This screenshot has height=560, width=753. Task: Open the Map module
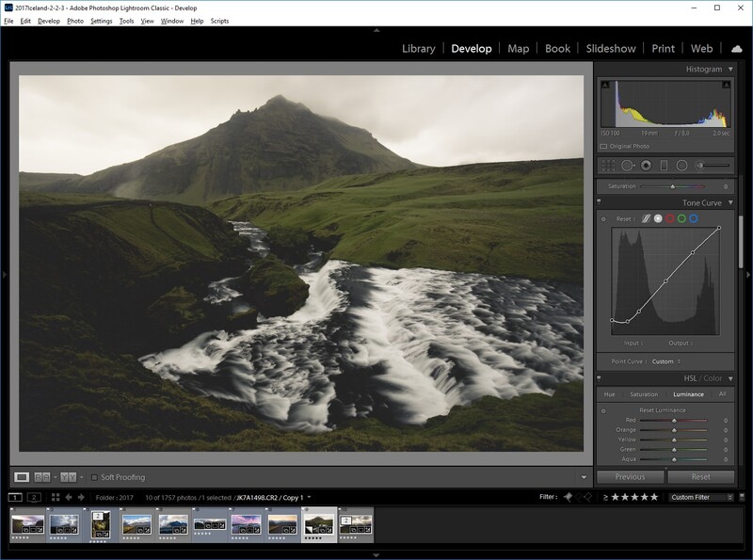[x=519, y=49]
